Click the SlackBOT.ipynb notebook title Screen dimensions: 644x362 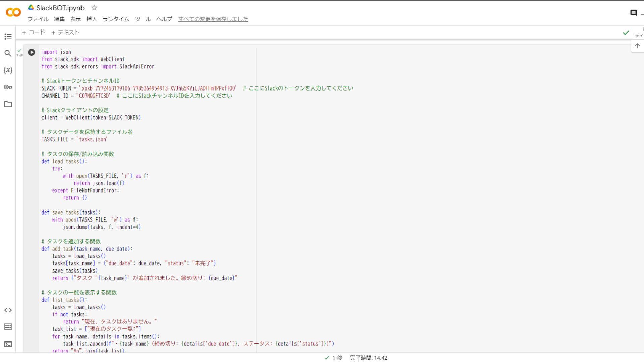pyautogui.click(x=60, y=8)
